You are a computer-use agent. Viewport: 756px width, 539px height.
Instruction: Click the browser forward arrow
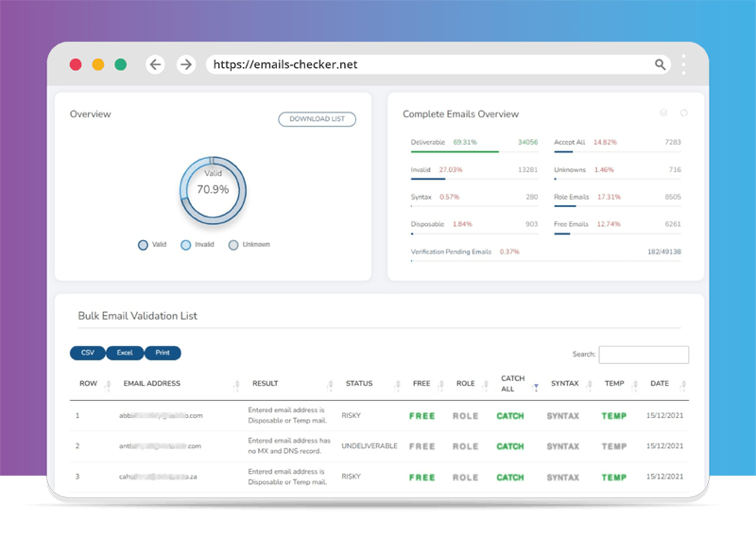tap(186, 64)
